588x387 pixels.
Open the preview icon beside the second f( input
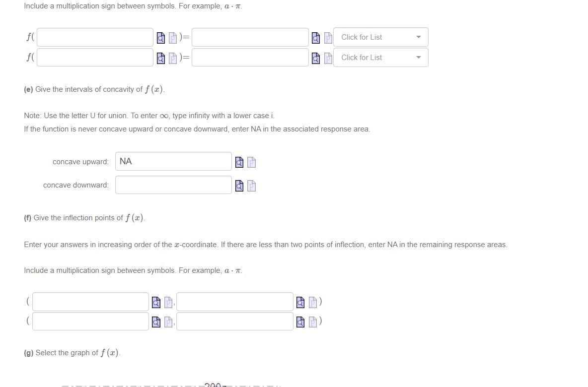160,57
